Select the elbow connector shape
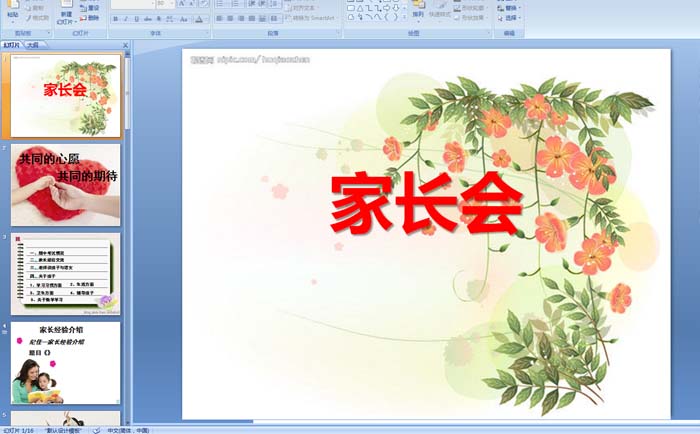 (x=369, y=8)
